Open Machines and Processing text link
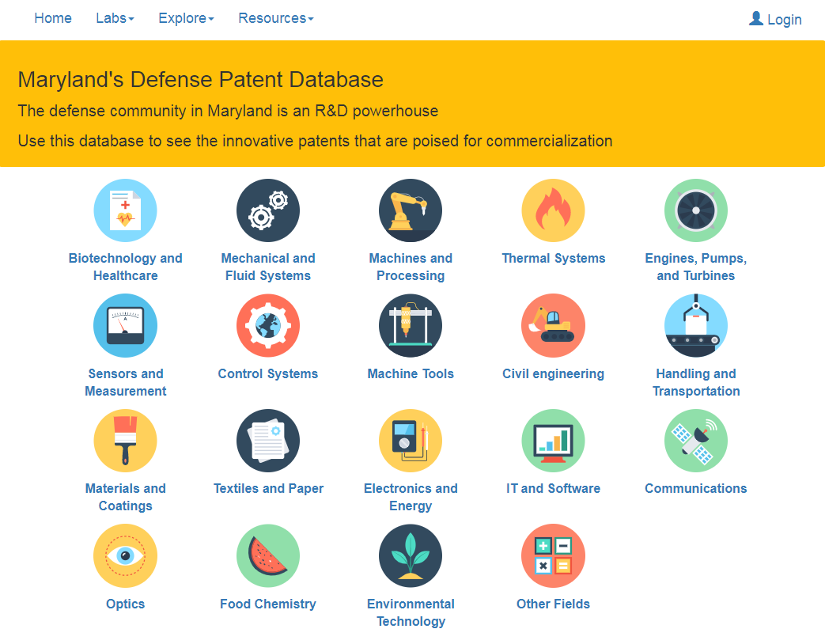Viewport: 825px width, 644px height. 411,267
